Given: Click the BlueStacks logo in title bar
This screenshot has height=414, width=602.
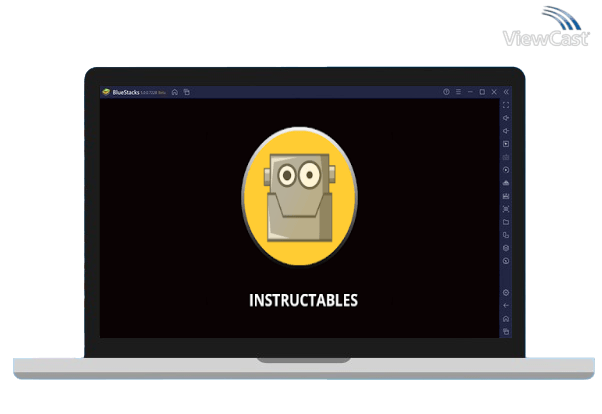Looking at the screenshot, I should tap(106, 92).
